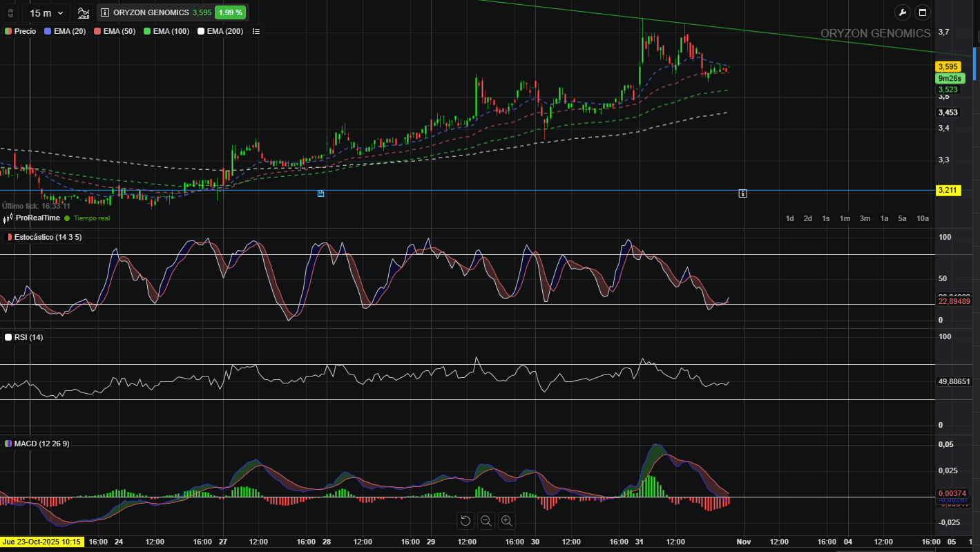Screen dimensions: 980x552
Task: Click the blue vertical scrollbar at right edge
Action: coord(974,64)
